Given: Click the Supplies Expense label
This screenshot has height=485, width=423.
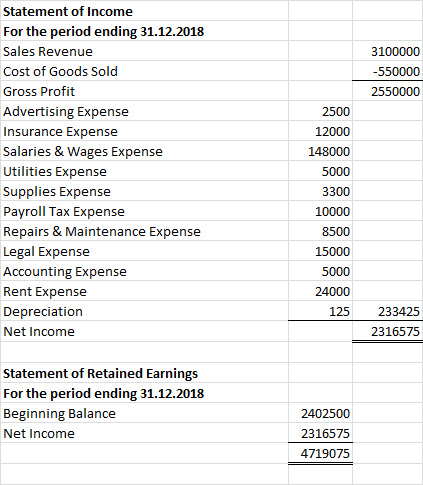Looking at the screenshot, I should click(x=57, y=192).
